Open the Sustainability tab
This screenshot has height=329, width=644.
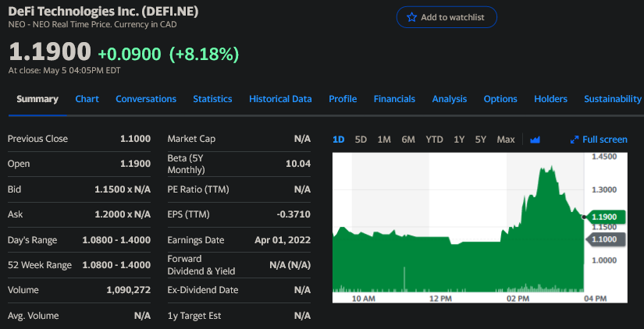[x=612, y=99]
